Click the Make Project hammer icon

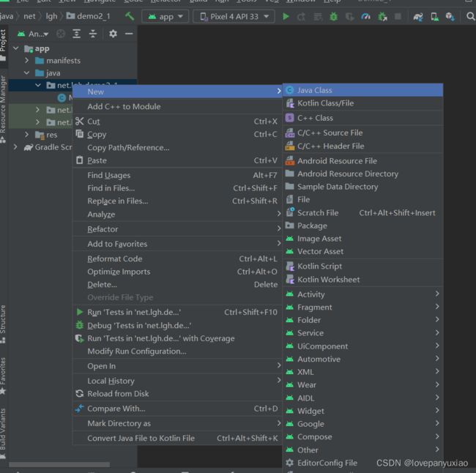point(130,16)
